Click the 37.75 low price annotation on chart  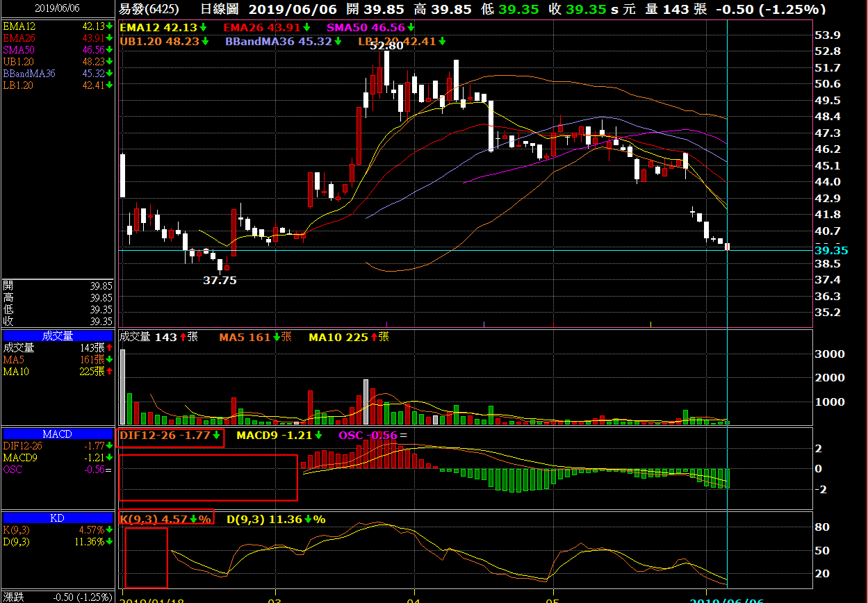(220, 281)
